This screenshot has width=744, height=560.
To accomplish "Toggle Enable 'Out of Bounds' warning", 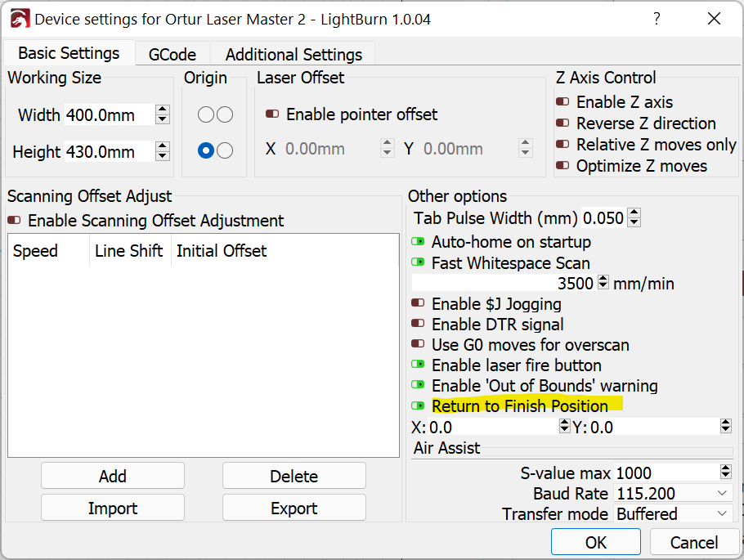I will tap(418, 384).
